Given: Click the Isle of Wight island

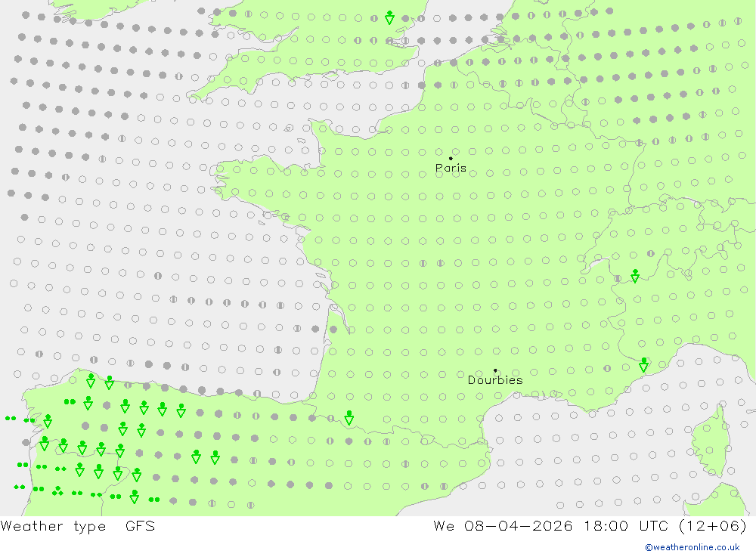Looking at the screenshot, I should click(331, 75).
